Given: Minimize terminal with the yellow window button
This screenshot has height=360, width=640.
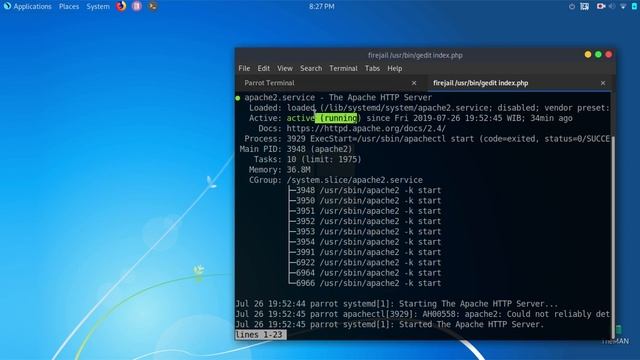Looking at the screenshot, I should (x=588, y=54).
